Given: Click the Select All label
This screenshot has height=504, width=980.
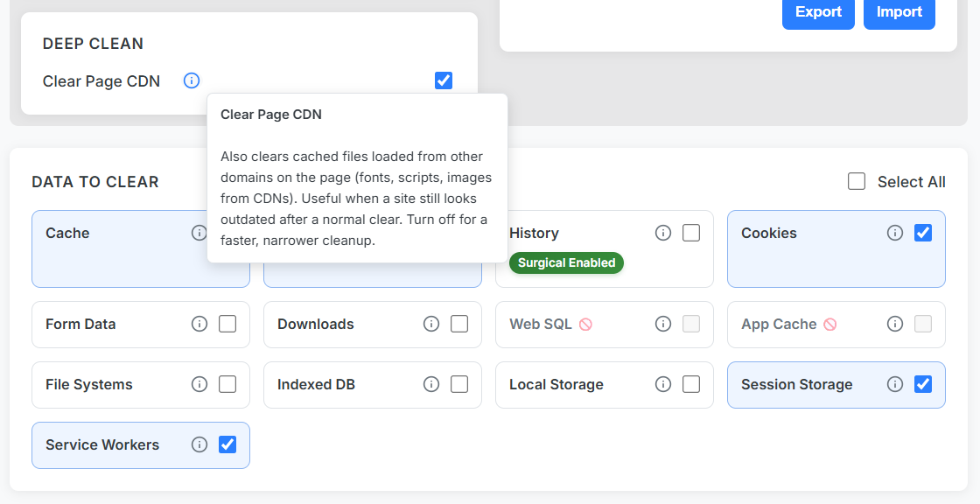Looking at the screenshot, I should pos(911,182).
